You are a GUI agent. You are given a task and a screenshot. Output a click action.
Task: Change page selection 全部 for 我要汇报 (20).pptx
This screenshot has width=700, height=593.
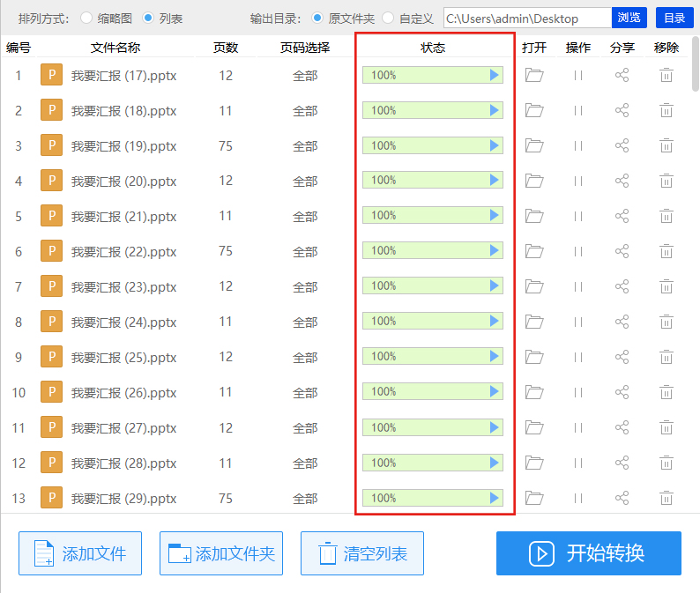(305, 182)
